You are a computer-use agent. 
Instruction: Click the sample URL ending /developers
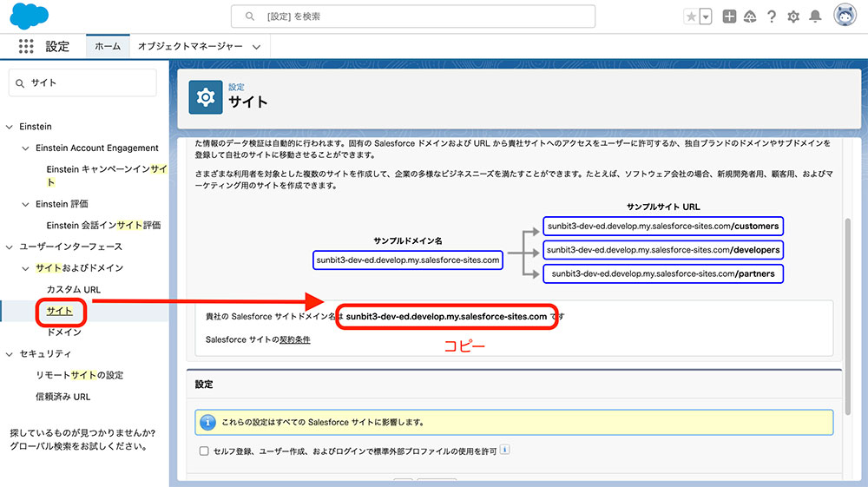(x=663, y=250)
